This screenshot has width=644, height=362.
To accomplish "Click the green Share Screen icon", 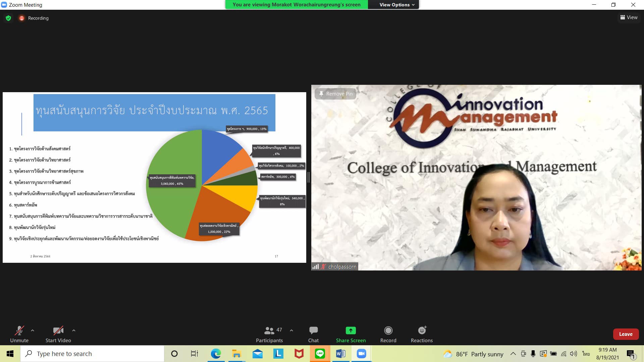I will click(x=351, y=330).
